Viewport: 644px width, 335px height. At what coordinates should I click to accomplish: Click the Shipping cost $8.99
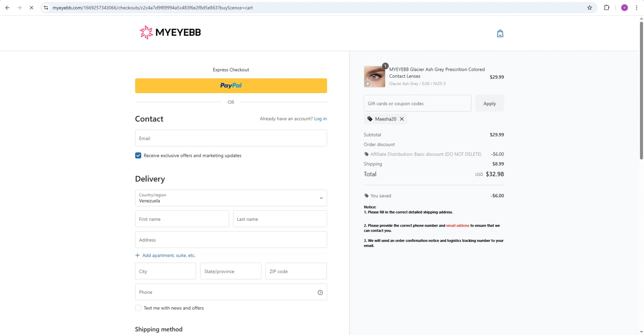[498, 164]
